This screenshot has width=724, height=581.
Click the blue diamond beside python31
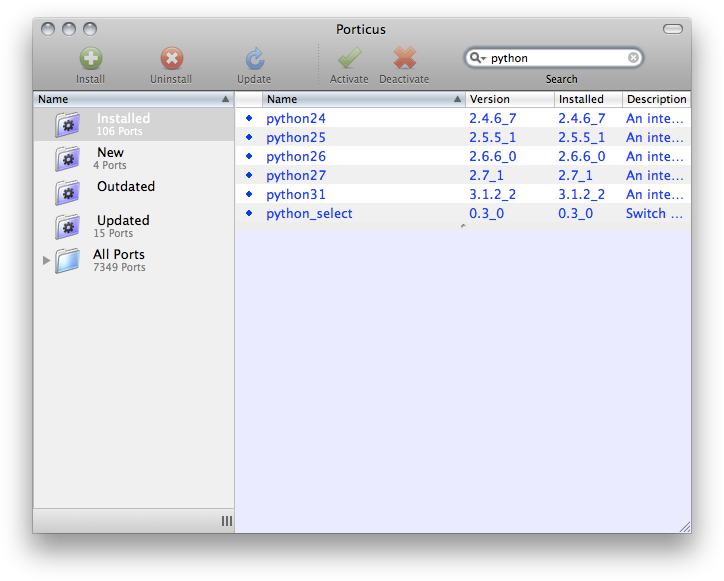coord(249,194)
